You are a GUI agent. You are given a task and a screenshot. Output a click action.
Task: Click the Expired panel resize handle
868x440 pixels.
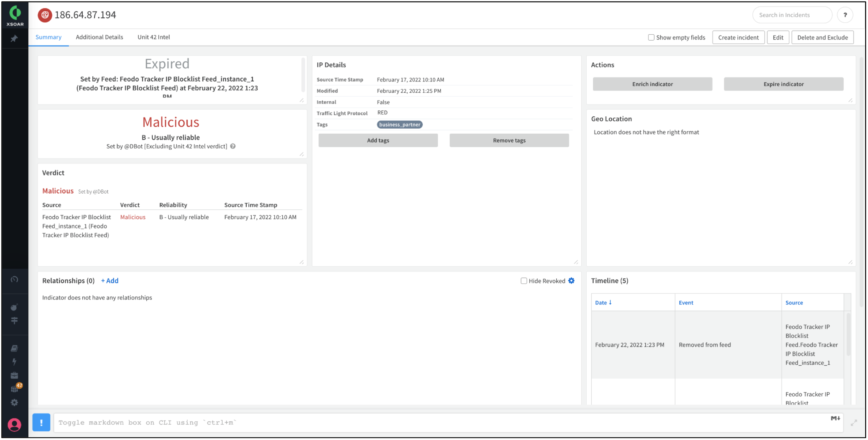pos(302,101)
